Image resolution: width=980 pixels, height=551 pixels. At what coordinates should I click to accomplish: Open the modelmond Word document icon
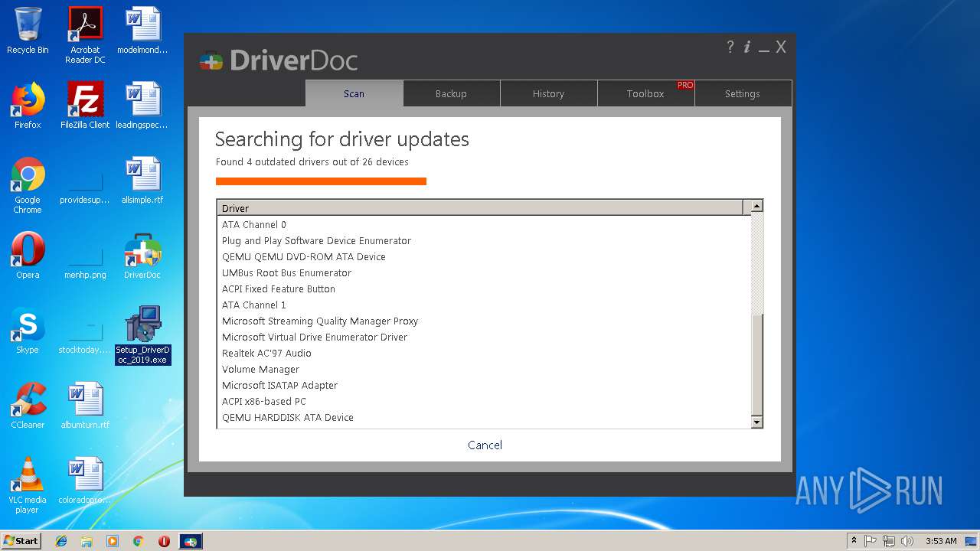coord(142,31)
